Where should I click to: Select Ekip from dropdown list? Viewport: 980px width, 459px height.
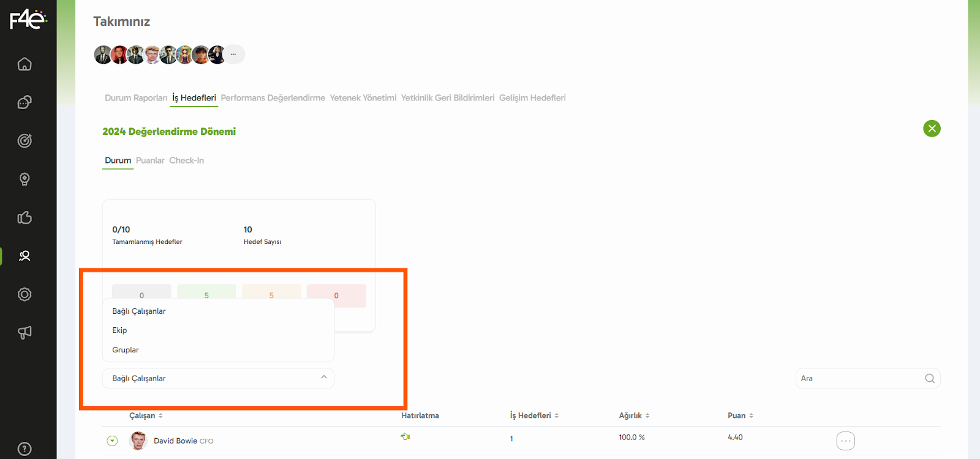[x=120, y=330]
